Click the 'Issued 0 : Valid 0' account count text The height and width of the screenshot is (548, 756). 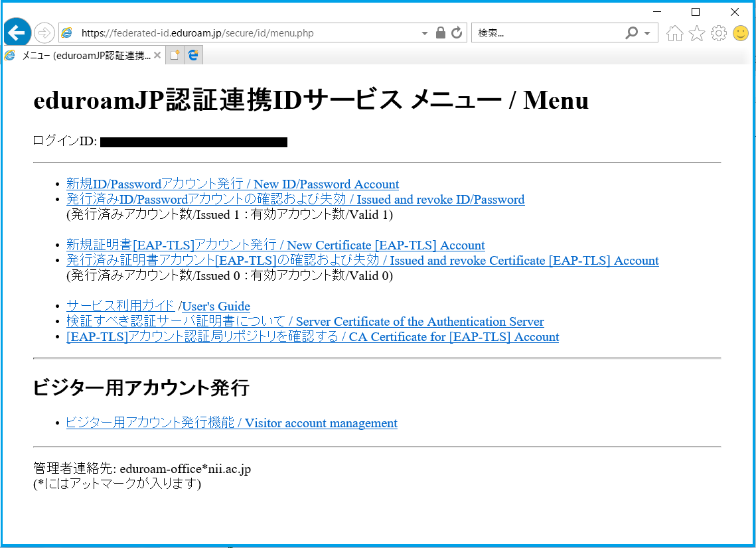click(x=230, y=276)
